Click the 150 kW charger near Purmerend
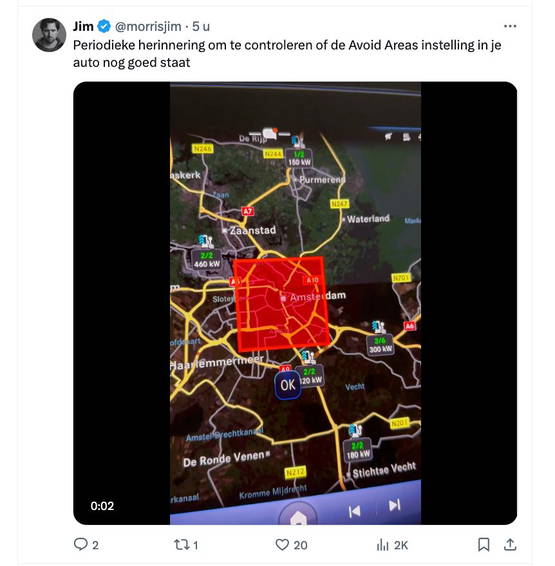The height and width of the screenshot is (566, 555). click(299, 158)
